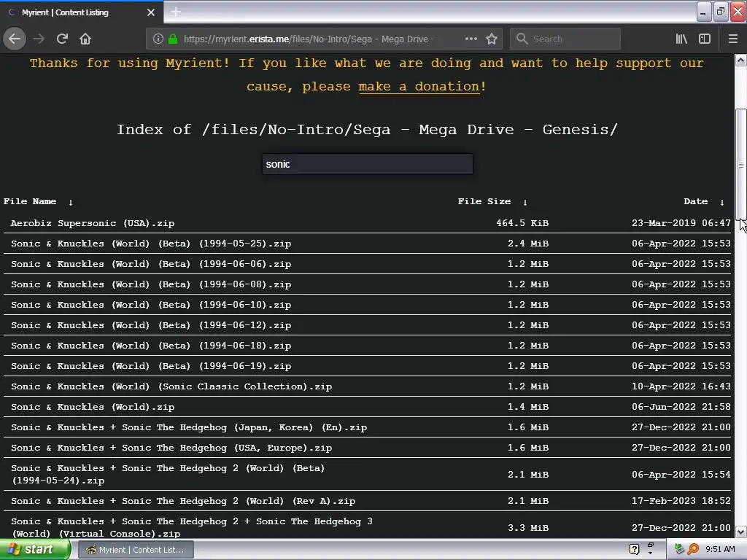Open Sonic & Knuckles + Sonic 2 Rev A zip

click(183, 502)
